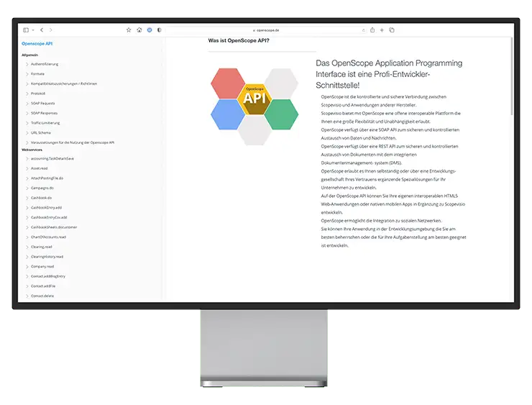The width and height of the screenshot is (532, 405).
Task: Open the Contact.addBlogEntry entry
Action: (x=48, y=276)
